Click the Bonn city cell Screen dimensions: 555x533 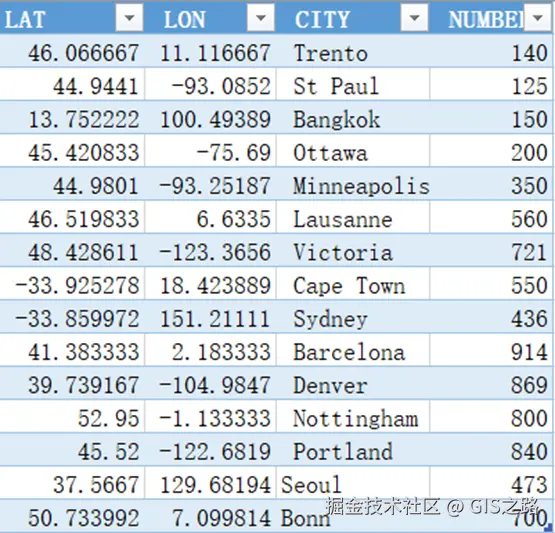tap(353, 516)
